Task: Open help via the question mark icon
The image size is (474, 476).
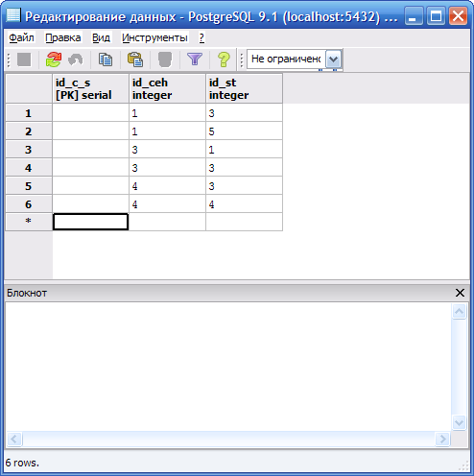Action: (224, 59)
